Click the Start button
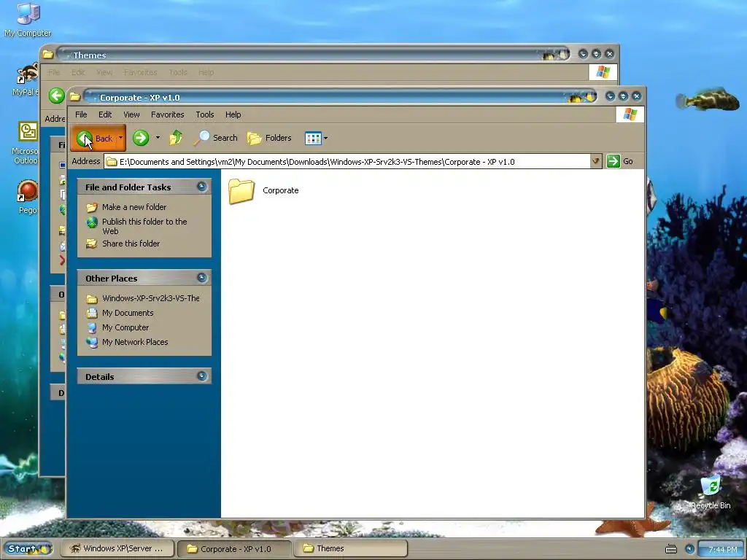The height and width of the screenshot is (560, 747). [28, 548]
